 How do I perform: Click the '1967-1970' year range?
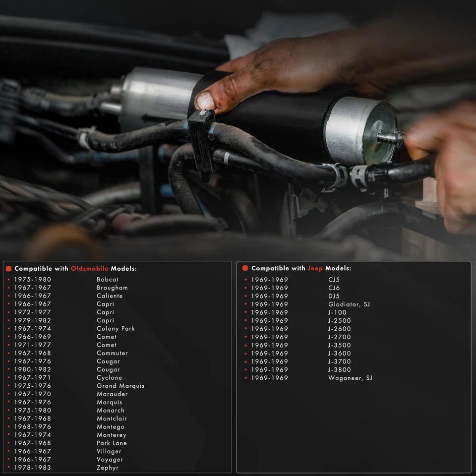click(x=33, y=394)
